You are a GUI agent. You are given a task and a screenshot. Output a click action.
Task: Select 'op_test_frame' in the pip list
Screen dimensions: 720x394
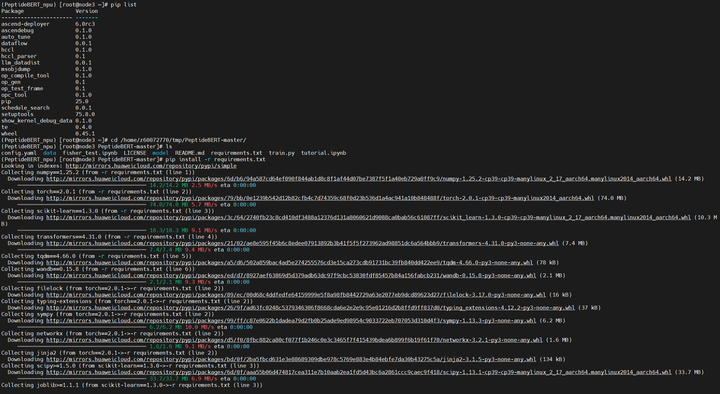click(x=22, y=88)
